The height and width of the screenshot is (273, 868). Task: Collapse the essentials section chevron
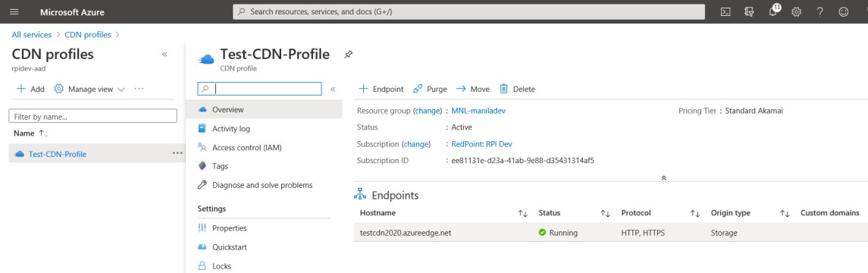click(x=664, y=178)
